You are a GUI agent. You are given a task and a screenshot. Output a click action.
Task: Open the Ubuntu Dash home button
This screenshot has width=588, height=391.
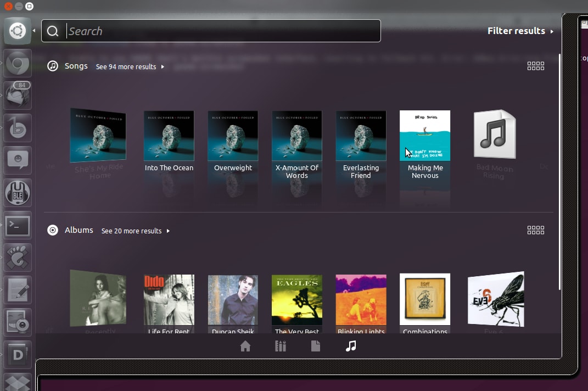[17, 31]
